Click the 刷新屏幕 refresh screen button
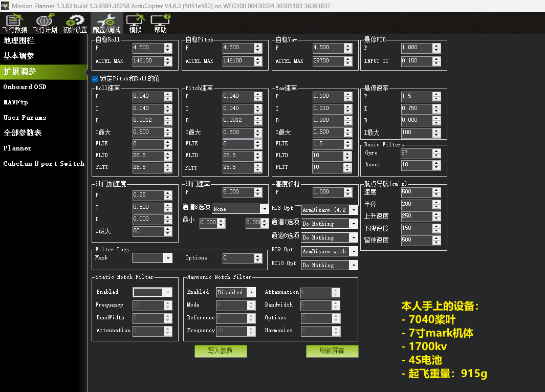The width and height of the screenshot is (545, 392). (332, 351)
